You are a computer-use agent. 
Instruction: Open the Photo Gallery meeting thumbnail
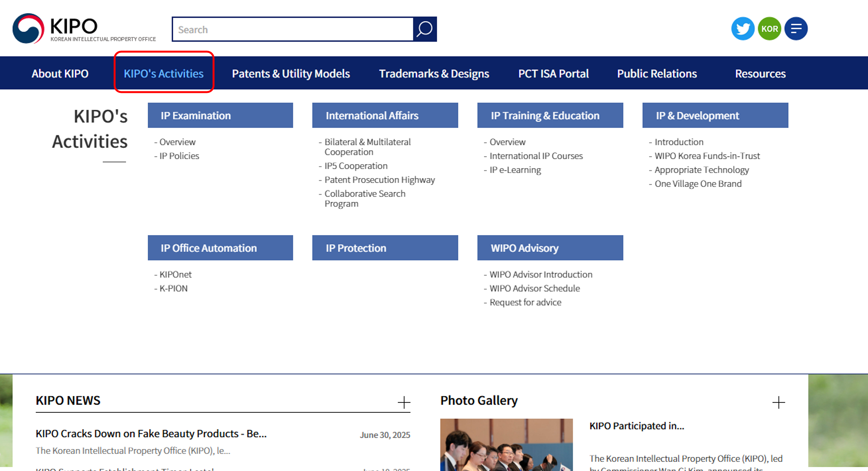(x=506, y=444)
